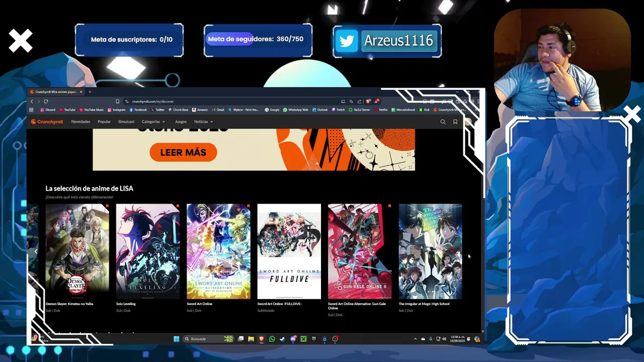Reload the page with the refresh icon
The image size is (644, 362).
pos(46,102)
